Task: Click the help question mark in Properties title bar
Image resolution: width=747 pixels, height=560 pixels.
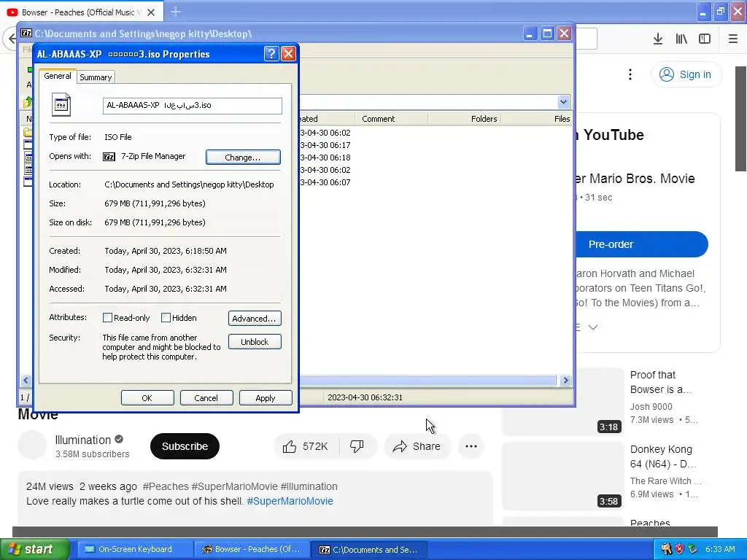Action: point(271,54)
